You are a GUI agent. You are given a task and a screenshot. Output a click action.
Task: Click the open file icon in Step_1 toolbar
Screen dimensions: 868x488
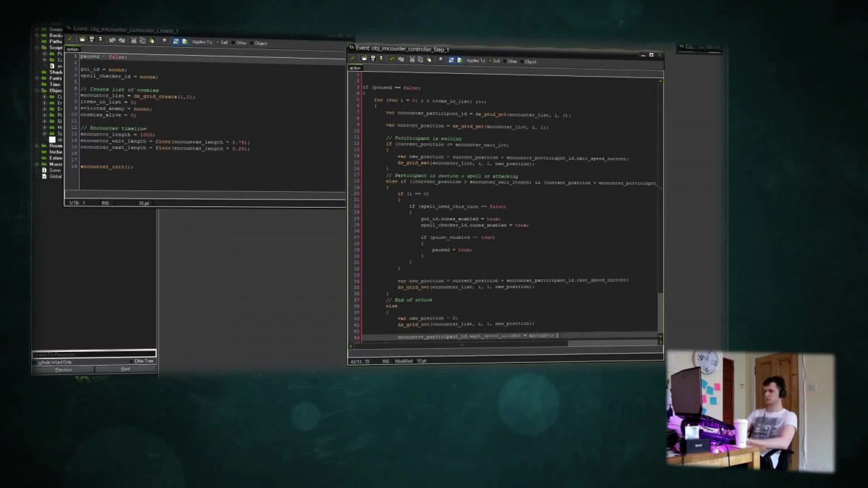point(364,59)
